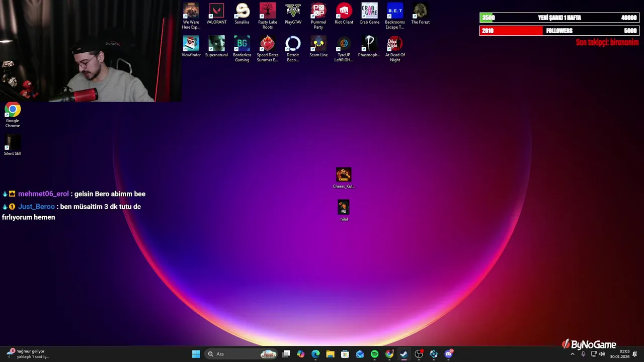Select The Forest desktop icon
Viewport: 644px width, 362px height.
coord(421,14)
